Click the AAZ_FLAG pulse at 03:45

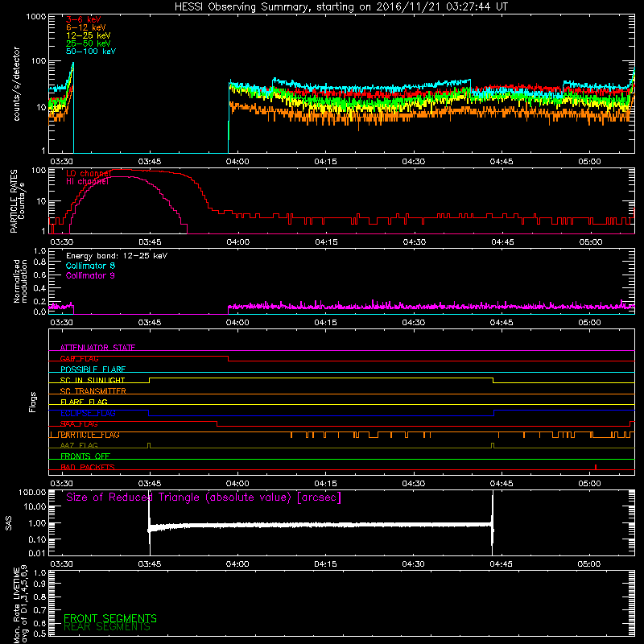149,446
